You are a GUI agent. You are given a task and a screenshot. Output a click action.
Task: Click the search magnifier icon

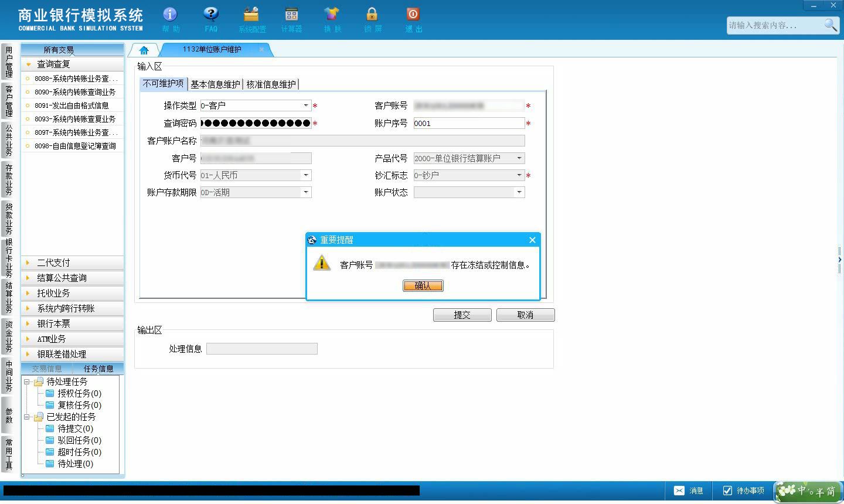[x=831, y=25]
